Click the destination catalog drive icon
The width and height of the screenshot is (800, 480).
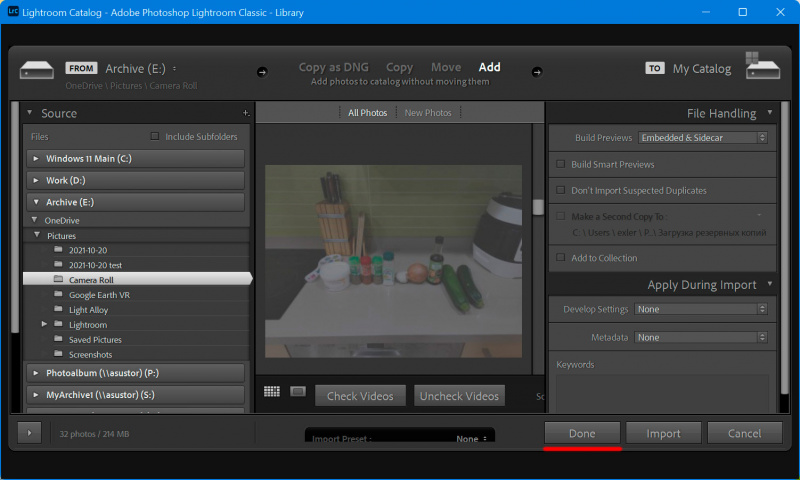pos(765,70)
